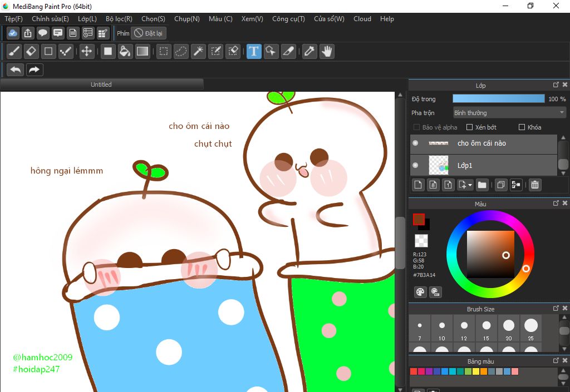Click the Redo arrow
This screenshot has width=570, height=392.
click(x=35, y=70)
